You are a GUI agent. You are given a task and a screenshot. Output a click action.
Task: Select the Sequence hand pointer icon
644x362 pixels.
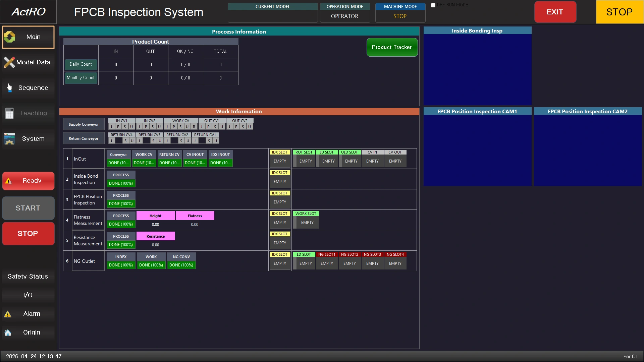tap(9, 88)
